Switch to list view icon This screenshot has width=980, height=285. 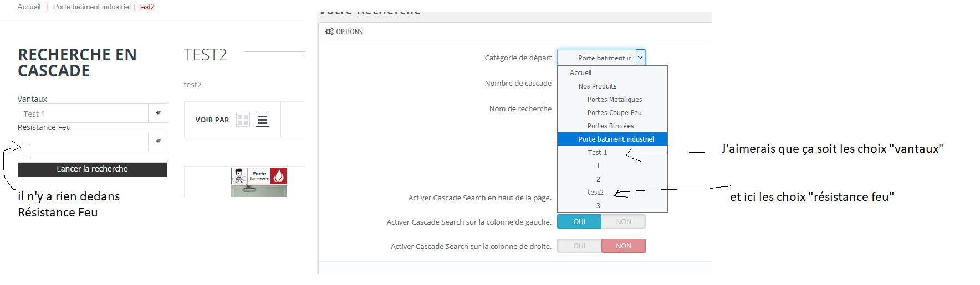(262, 120)
